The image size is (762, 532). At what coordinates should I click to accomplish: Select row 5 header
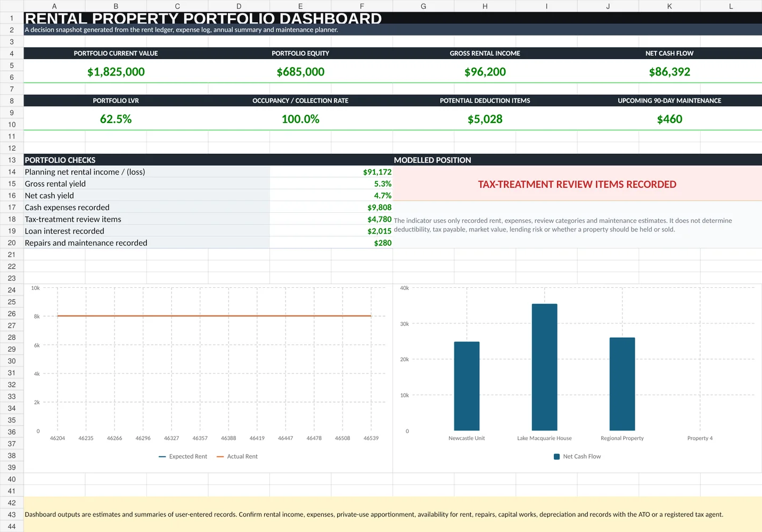12,65
